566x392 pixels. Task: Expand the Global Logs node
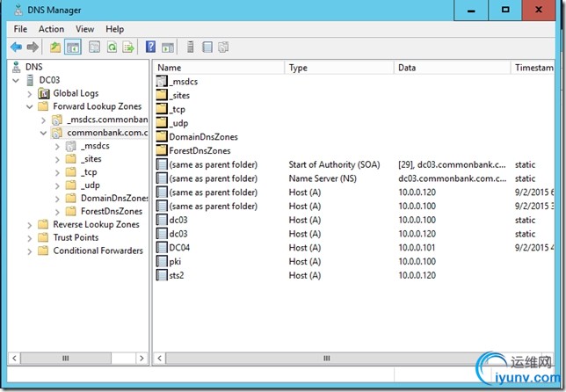(x=30, y=94)
